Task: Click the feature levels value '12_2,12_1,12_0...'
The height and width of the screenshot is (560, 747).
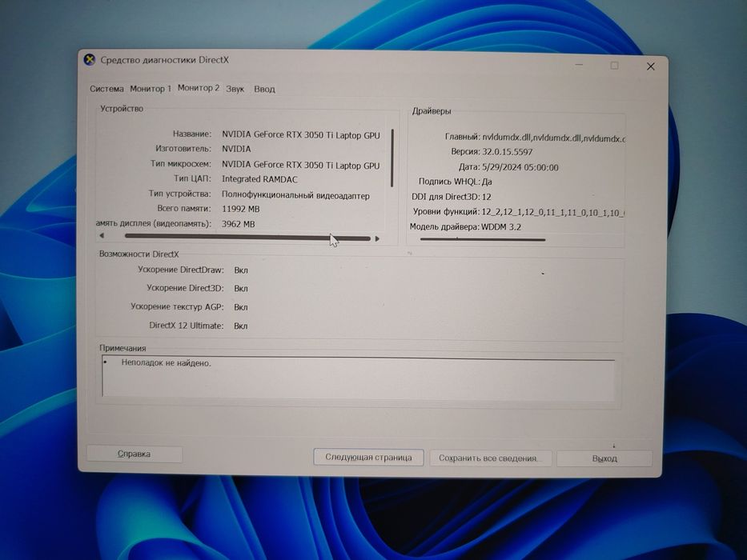Action: pos(553,212)
